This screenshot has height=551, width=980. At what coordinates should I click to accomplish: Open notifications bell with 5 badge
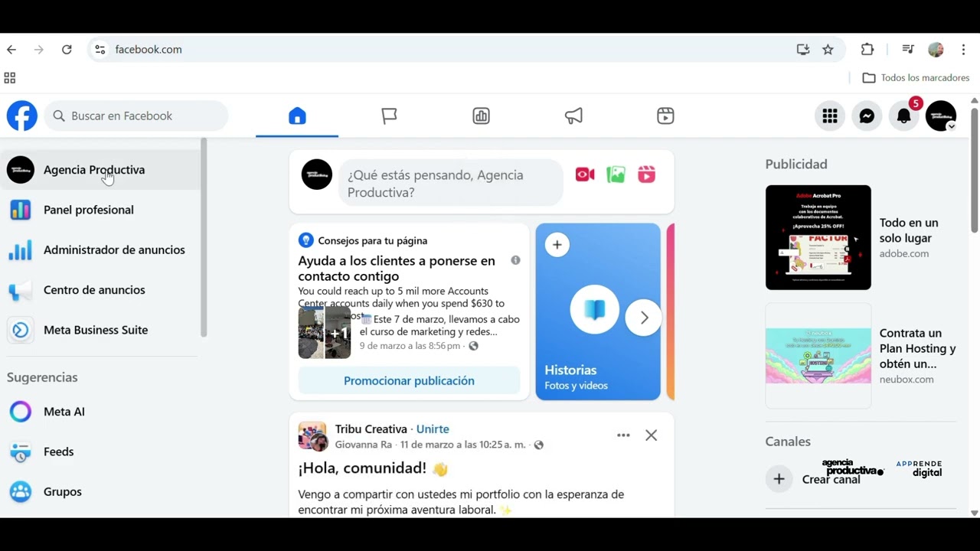point(904,116)
